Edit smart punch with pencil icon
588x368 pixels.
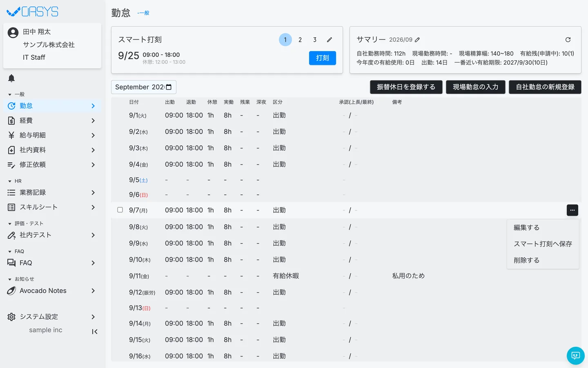pyautogui.click(x=330, y=40)
